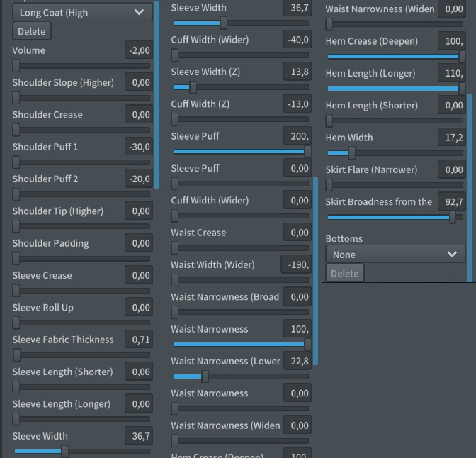The image size is (476, 458).
Task: Click Delete under the Bottoms dropdown
Action: 344,273
